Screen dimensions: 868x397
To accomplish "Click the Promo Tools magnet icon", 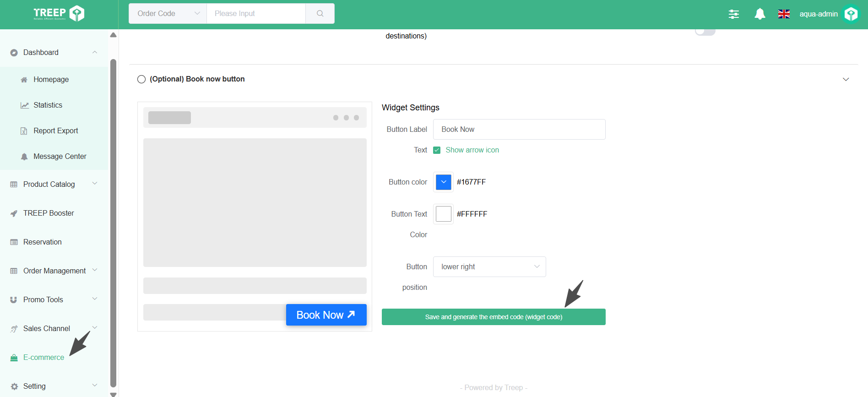I will pos(14,300).
